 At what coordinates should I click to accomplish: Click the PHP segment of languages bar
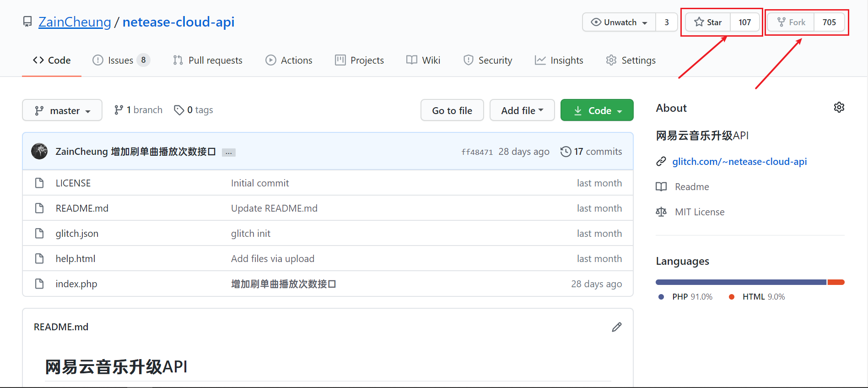click(x=740, y=282)
